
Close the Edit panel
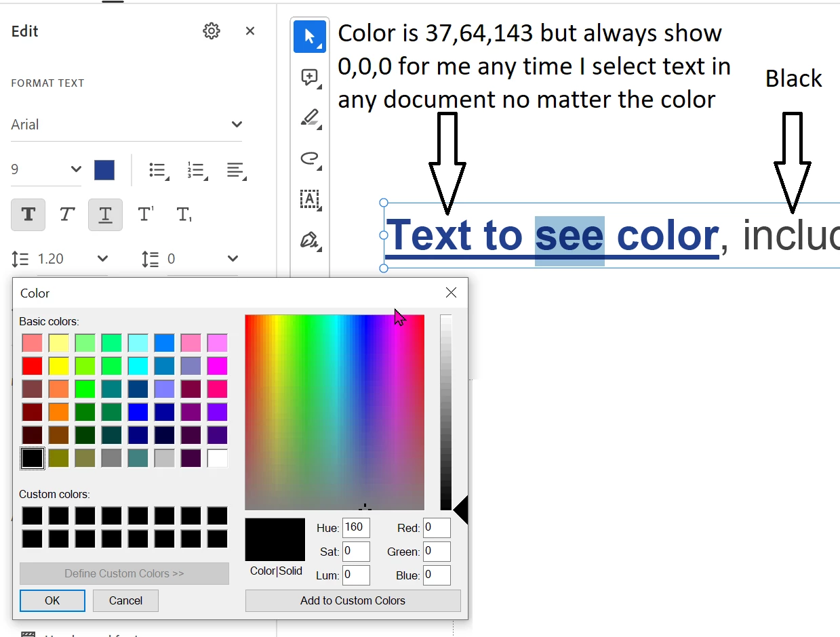click(x=250, y=31)
